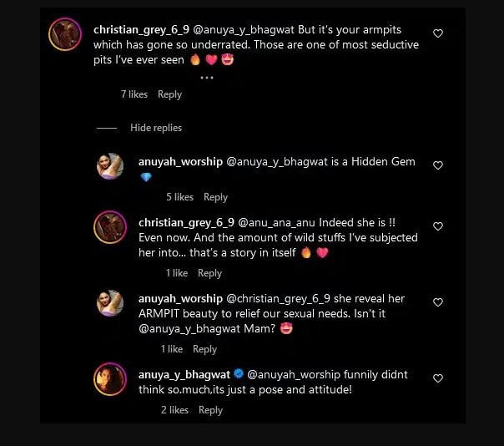Open anuya_y_bhagwat's profile picture
504x446 pixels.
pos(111,378)
